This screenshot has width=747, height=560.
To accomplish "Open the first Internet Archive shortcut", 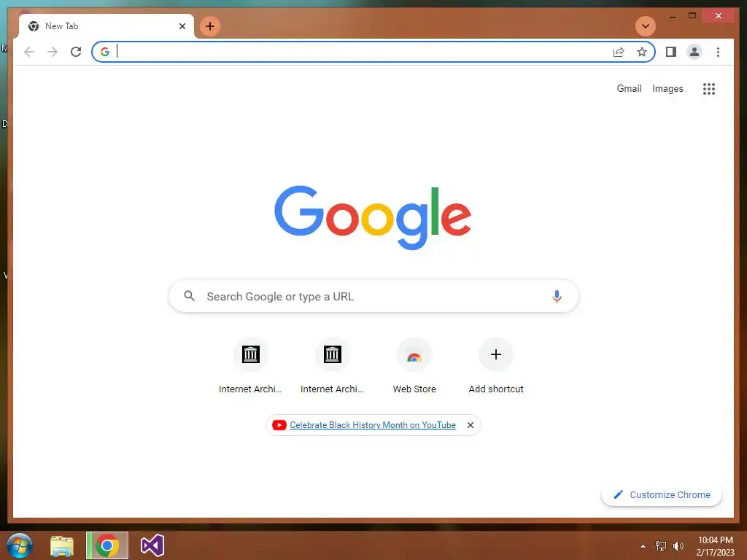I will pos(251,366).
